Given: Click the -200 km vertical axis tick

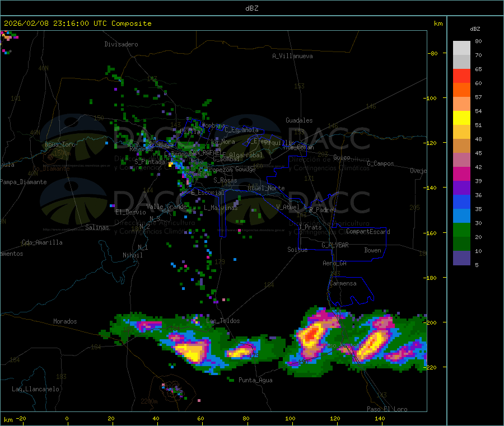Looking at the screenshot, I should coord(430,322).
